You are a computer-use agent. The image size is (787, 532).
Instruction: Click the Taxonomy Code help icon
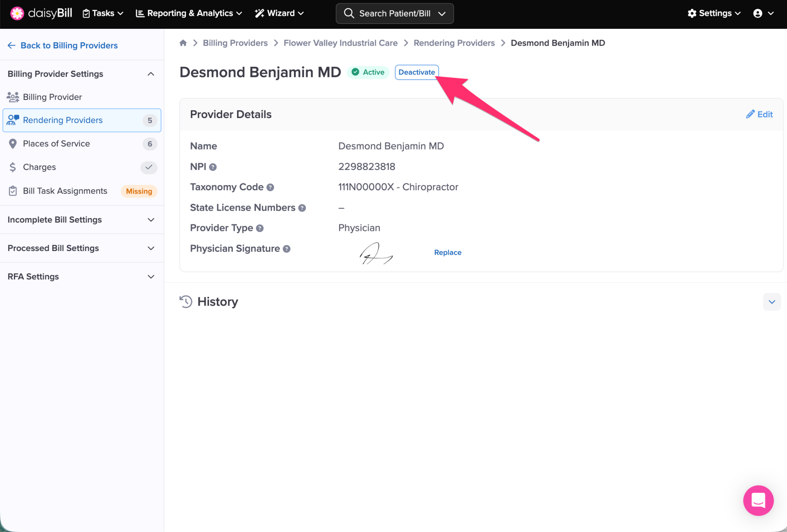[x=270, y=188]
